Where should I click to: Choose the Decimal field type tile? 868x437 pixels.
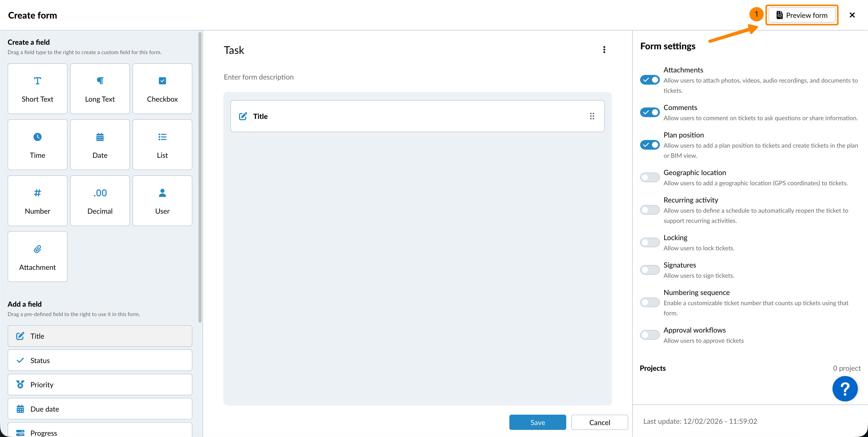click(100, 201)
